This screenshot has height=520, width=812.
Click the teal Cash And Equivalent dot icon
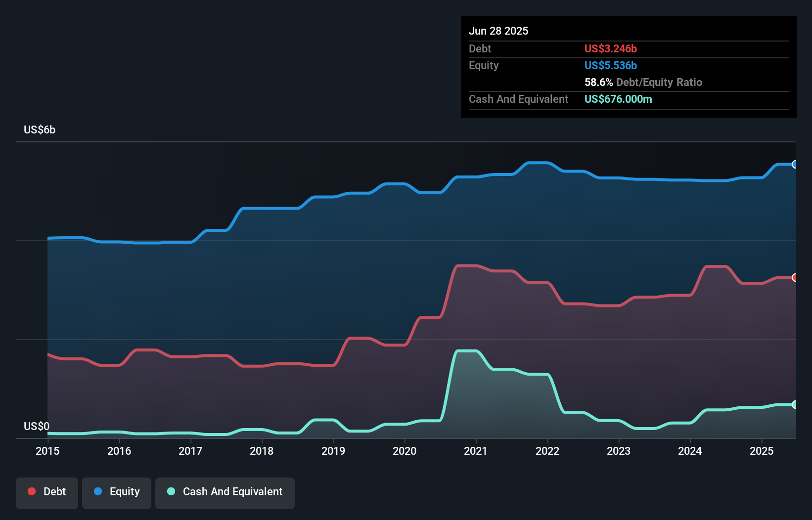coord(170,491)
